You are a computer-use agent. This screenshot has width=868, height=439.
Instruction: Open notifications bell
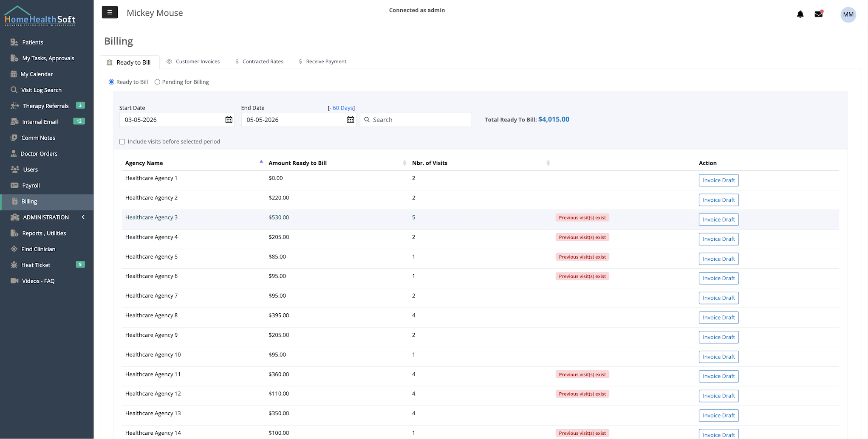point(800,14)
